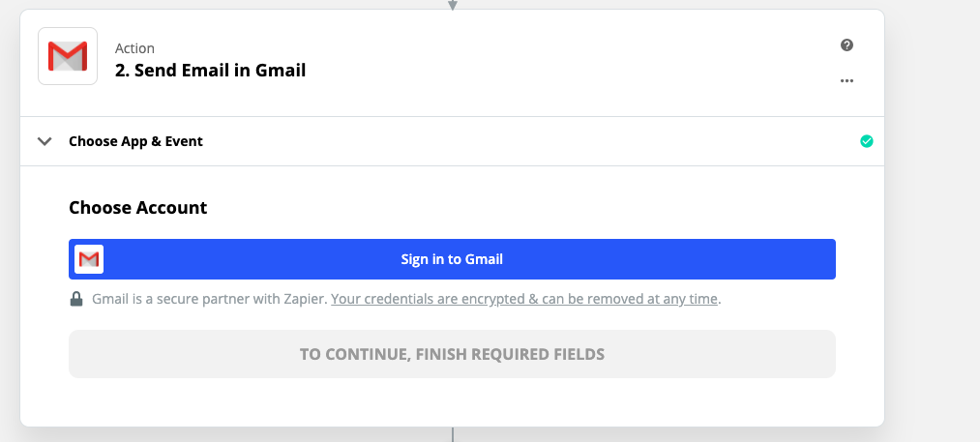Open the credentials are encrypted link
980x442 pixels.
[524, 300]
